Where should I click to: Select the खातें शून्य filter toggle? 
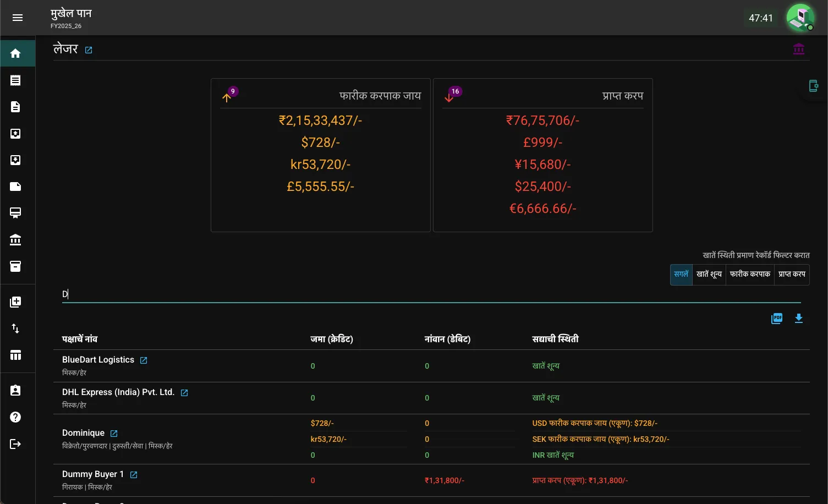[x=709, y=274]
